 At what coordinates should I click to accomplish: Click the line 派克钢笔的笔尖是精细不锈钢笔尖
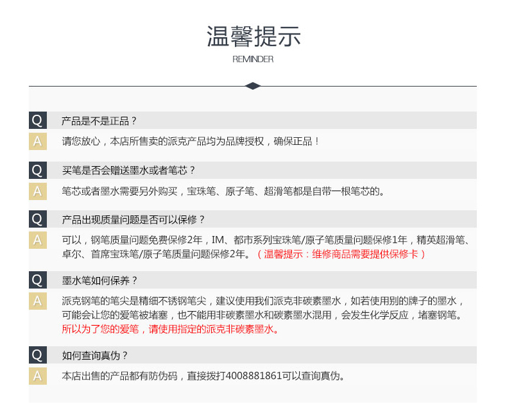(263, 301)
